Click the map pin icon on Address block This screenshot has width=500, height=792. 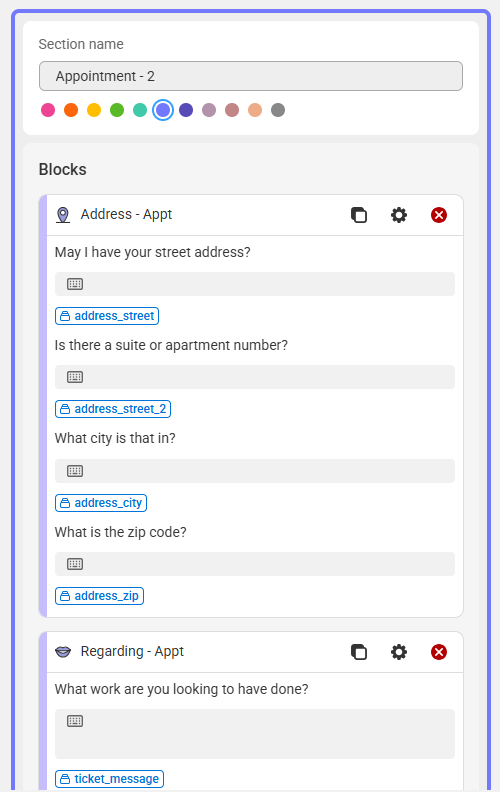tap(63, 215)
